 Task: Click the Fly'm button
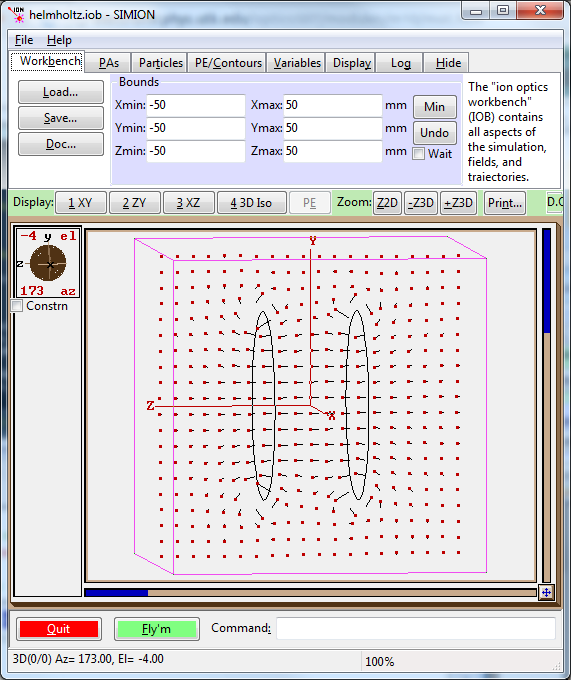(x=157, y=629)
